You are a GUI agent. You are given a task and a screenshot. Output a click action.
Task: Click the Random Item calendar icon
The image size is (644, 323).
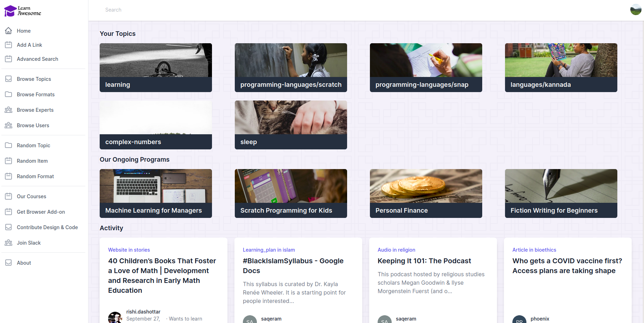tap(8, 161)
